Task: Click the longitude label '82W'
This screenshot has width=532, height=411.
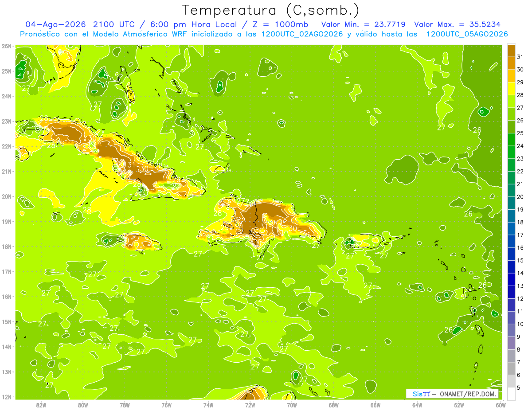Action: pyautogui.click(x=41, y=405)
